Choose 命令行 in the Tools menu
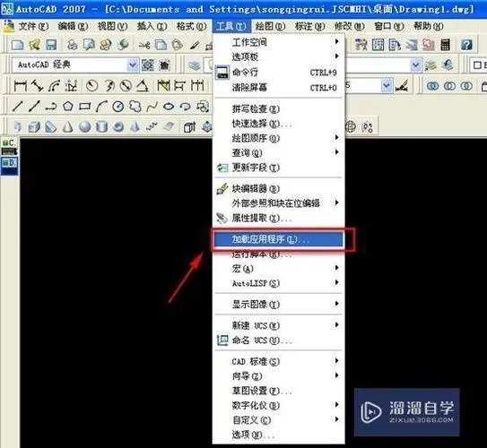The image size is (487, 448). coord(279,73)
